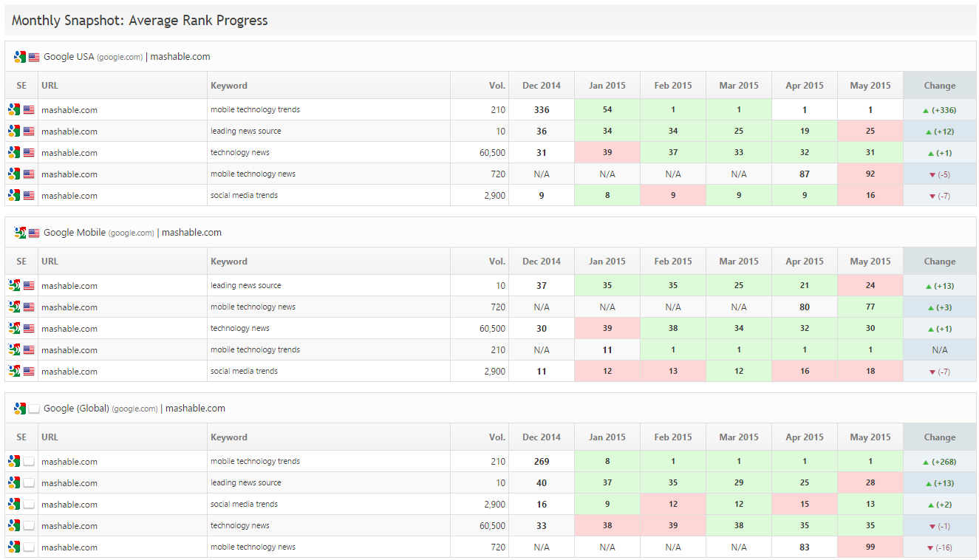Click the Dec 2014 column header in the Google (Global) table
979x560 pixels.
(541, 437)
